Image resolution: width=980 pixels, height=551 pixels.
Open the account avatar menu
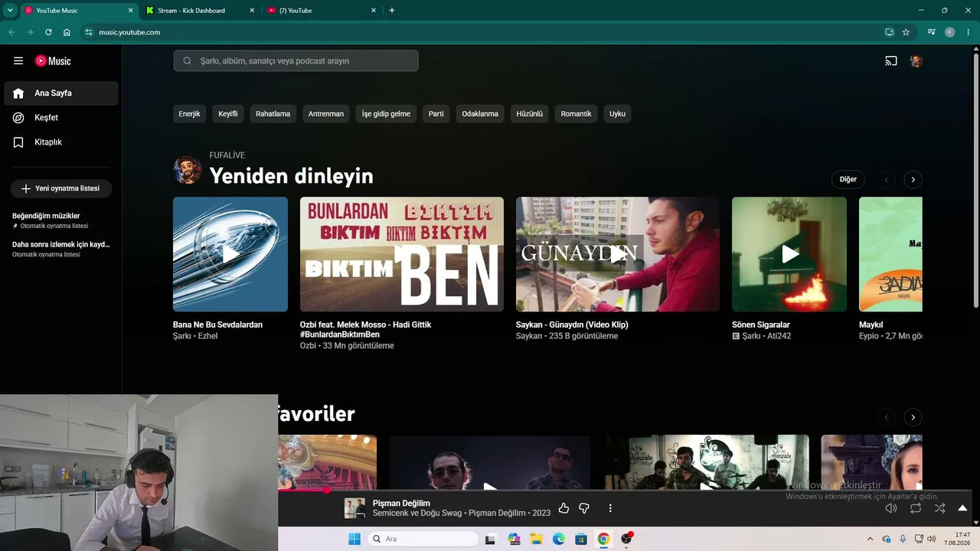[916, 61]
